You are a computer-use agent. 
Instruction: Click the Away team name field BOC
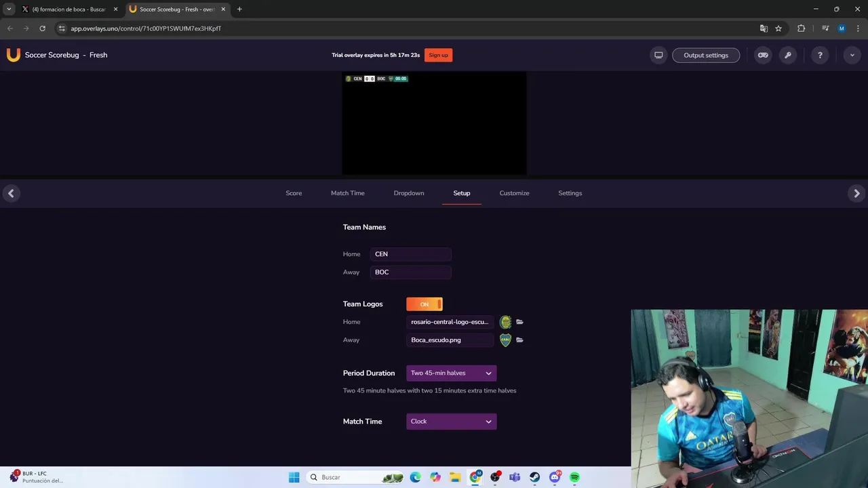coord(411,272)
